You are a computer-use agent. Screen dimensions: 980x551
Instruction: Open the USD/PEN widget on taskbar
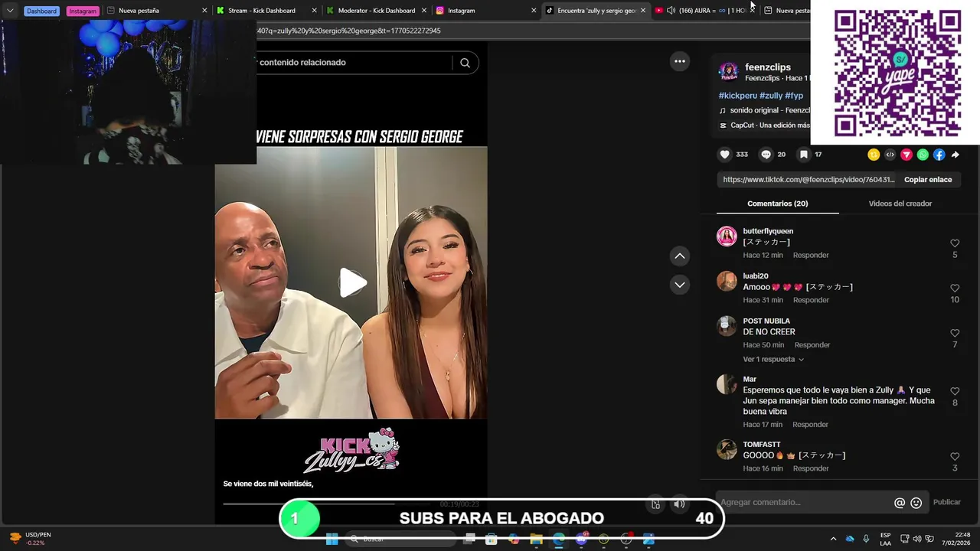pos(31,539)
